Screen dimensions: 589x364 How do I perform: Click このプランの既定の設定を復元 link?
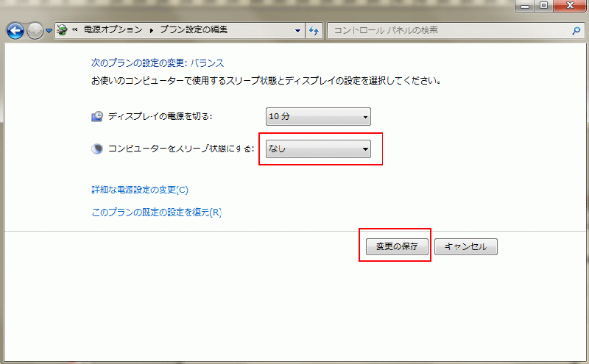click(156, 213)
